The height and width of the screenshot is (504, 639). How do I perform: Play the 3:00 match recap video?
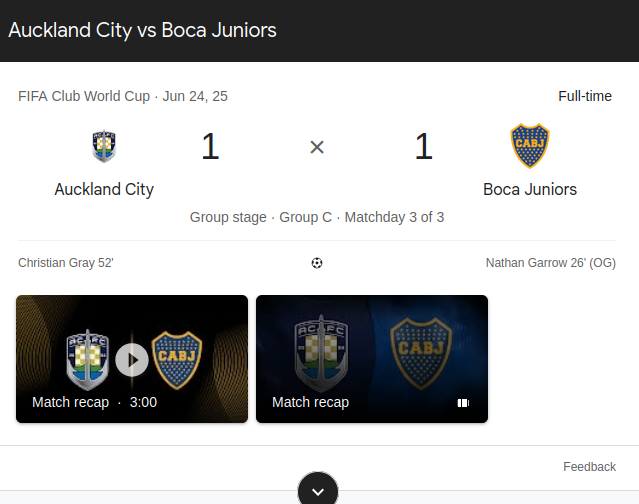[x=132, y=359]
